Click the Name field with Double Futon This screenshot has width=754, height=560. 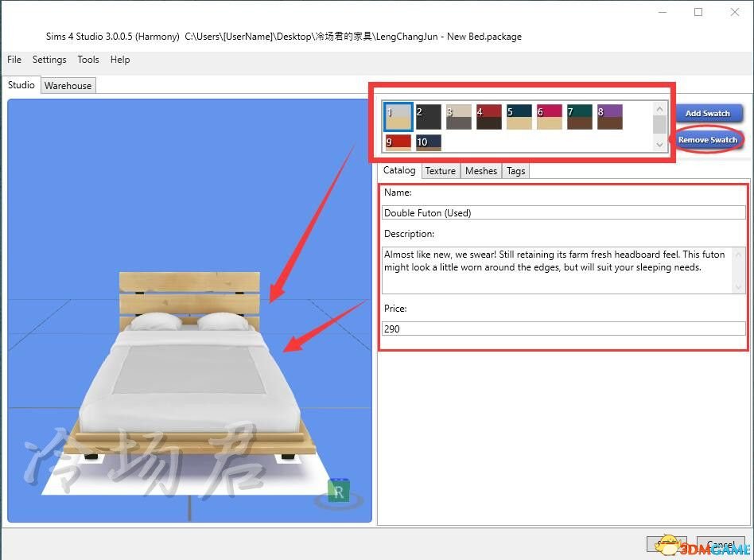click(x=564, y=212)
